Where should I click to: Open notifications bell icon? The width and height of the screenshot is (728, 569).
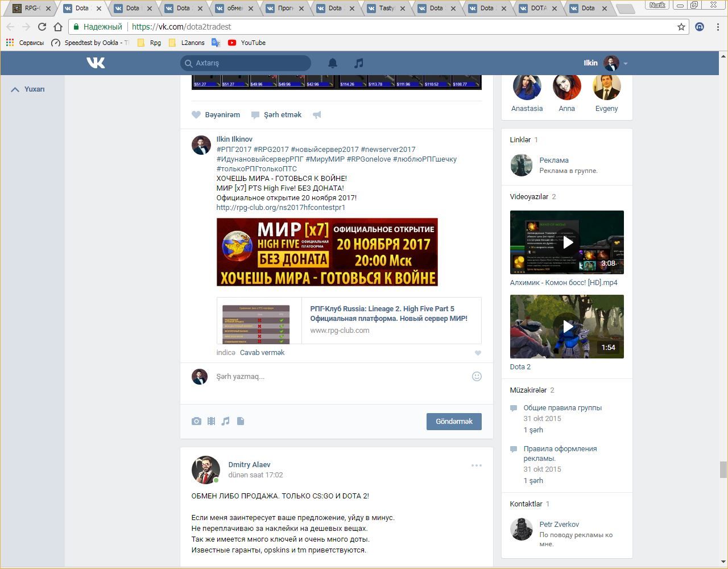click(x=333, y=63)
